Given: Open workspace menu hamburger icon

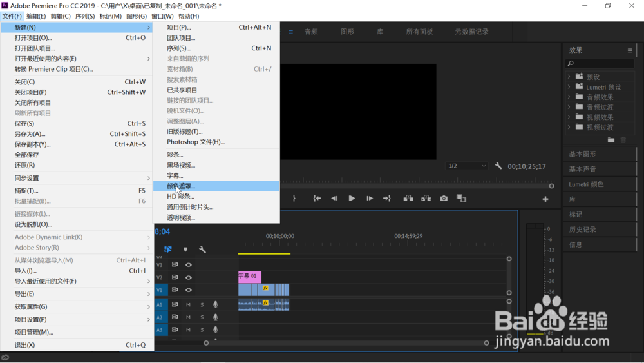Looking at the screenshot, I should [291, 32].
